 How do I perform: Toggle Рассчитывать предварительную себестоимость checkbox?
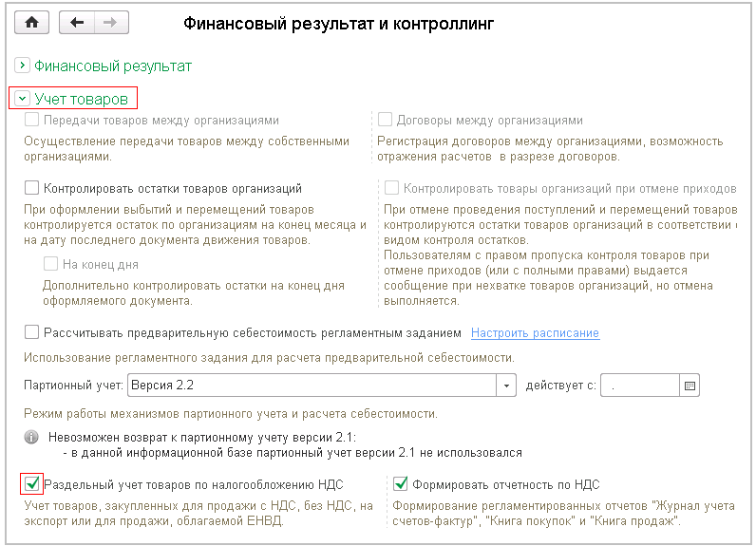32,332
